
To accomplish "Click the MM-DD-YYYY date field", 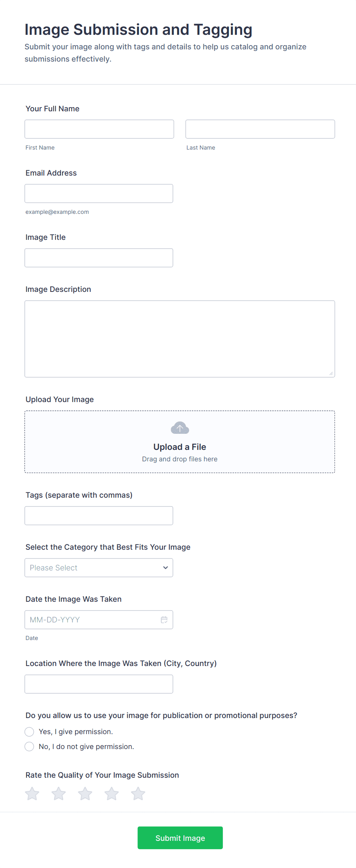I will click(x=92, y=620).
